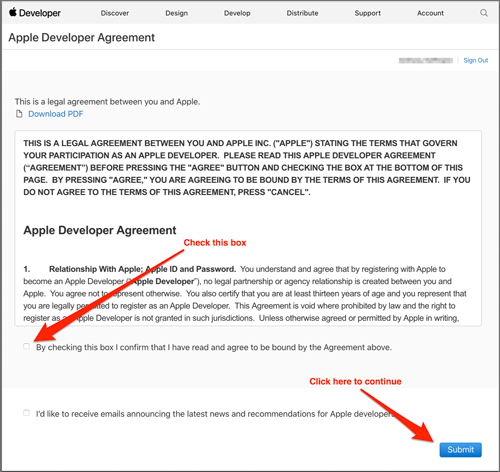Open the Discover menu
This screenshot has width=500, height=472.
pyautogui.click(x=115, y=13)
